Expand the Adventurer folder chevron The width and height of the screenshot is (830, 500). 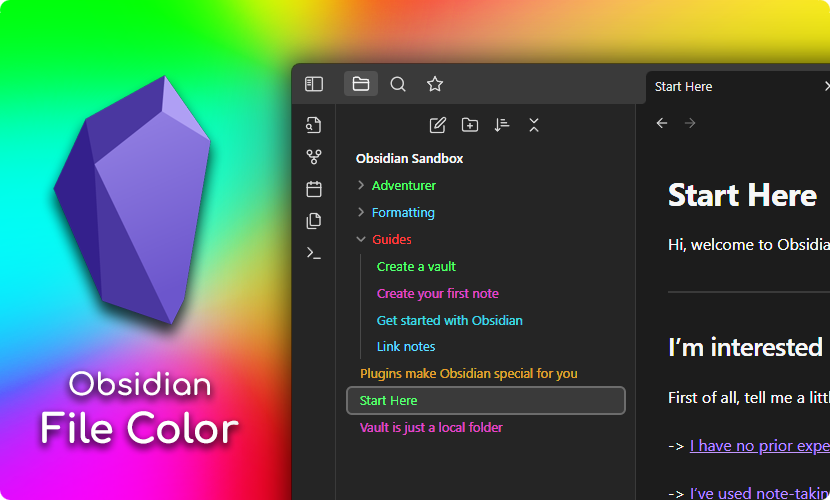coord(361,185)
